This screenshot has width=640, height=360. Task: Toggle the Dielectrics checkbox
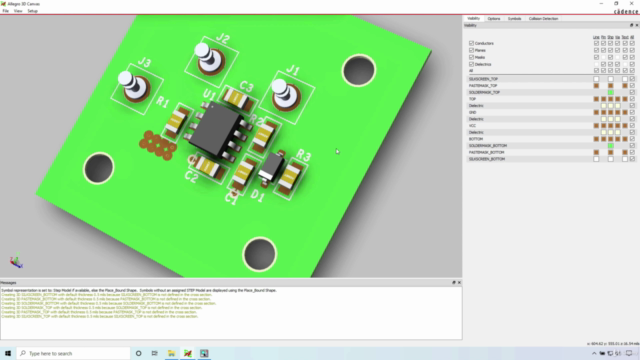(x=471, y=64)
